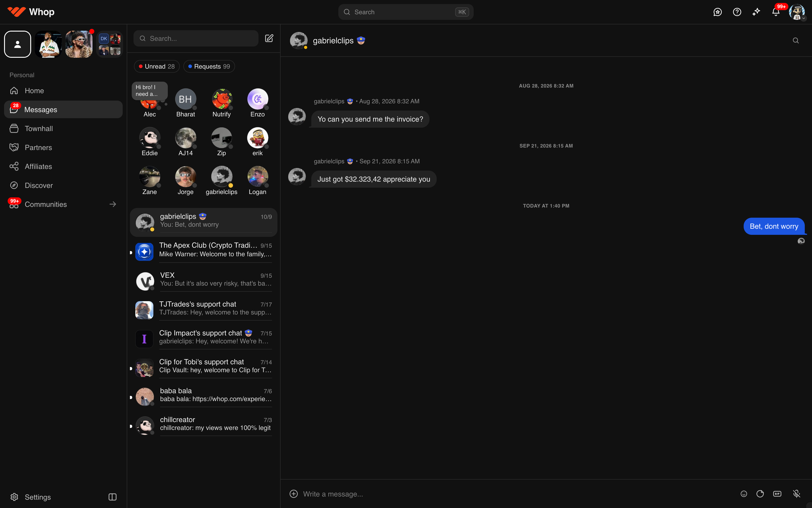Open Settings in the sidebar
Image resolution: width=812 pixels, height=508 pixels.
tap(30, 497)
